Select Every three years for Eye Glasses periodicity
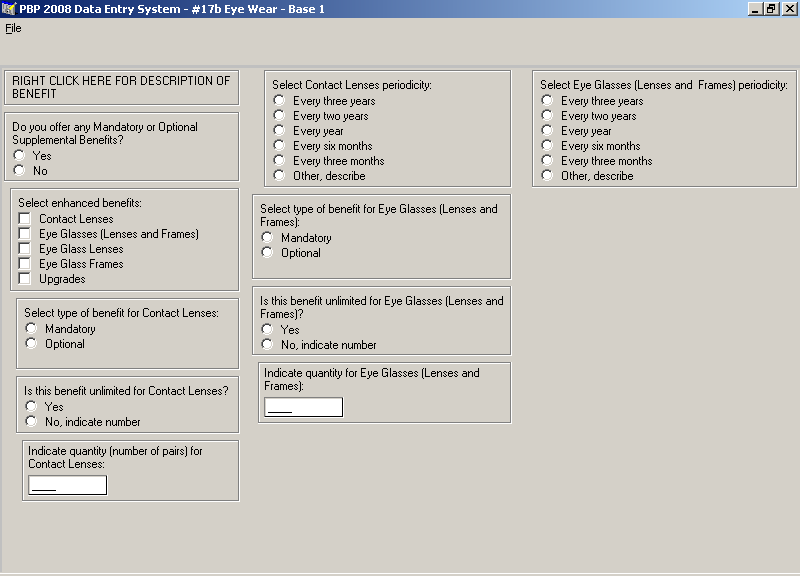Viewport: 800px width, 576px height. click(x=547, y=100)
